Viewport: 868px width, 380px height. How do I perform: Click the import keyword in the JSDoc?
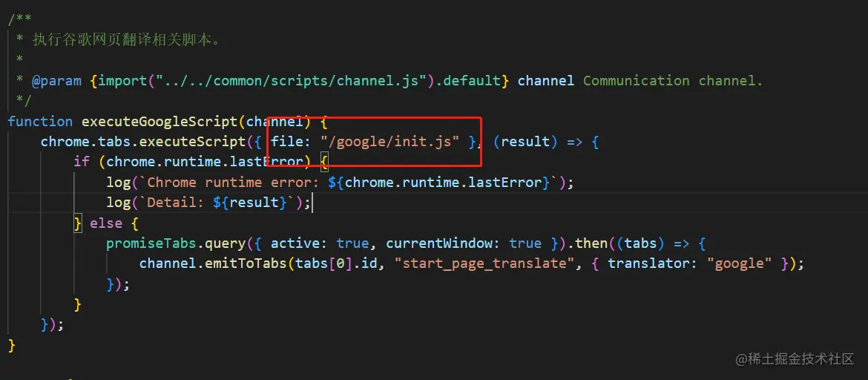pyautogui.click(x=123, y=81)
